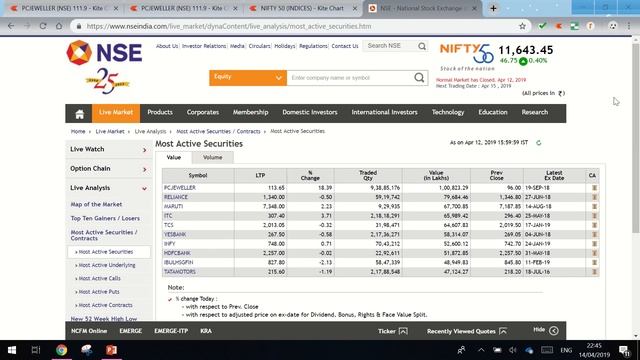Screen dimensions: 640x360
Task: Refresh the Most Active Securities data
Action: 539,143
